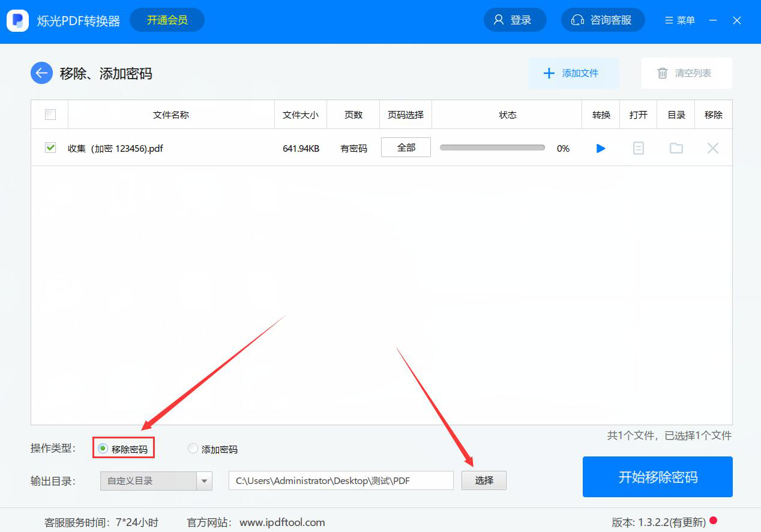The width and height of the screenshot is (761, 532).
Task: Click the 0% progress percentage text
Action: [x=563, y=148]
